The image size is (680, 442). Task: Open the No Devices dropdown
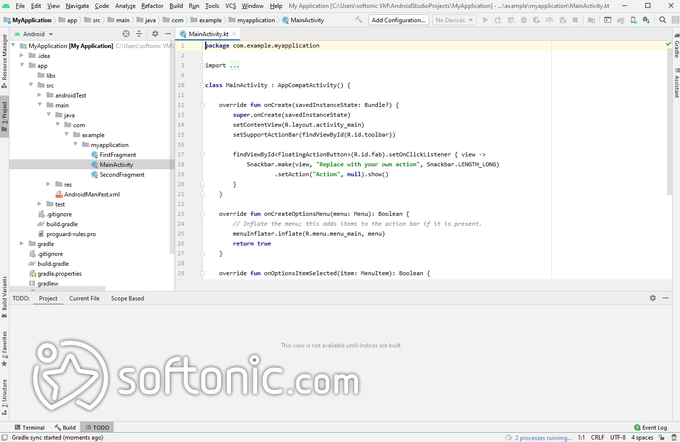[454, 20]
